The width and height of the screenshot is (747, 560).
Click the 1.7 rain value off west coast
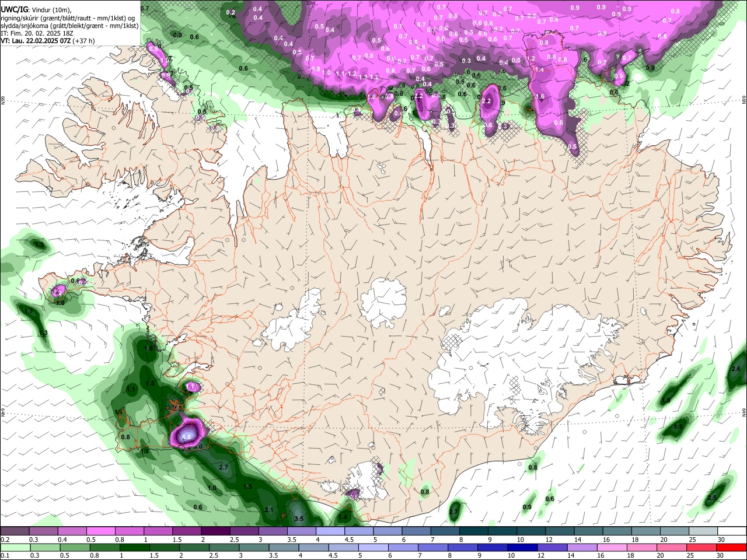(29, 311)
